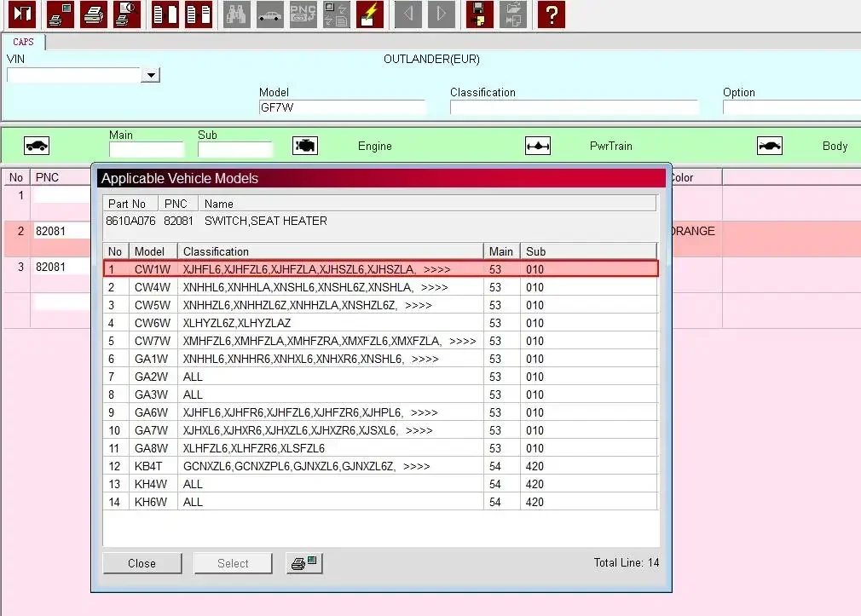Select the CAPS tab

tap(23, 42)
